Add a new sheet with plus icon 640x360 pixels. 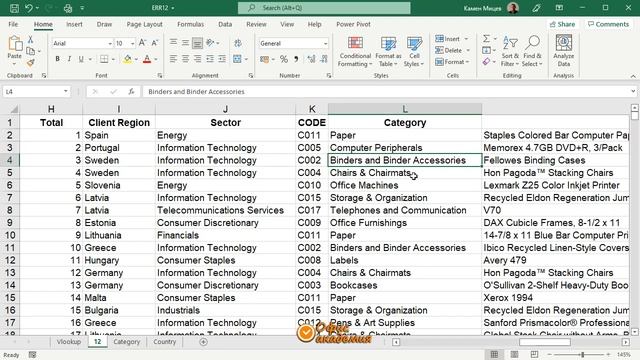203,342
